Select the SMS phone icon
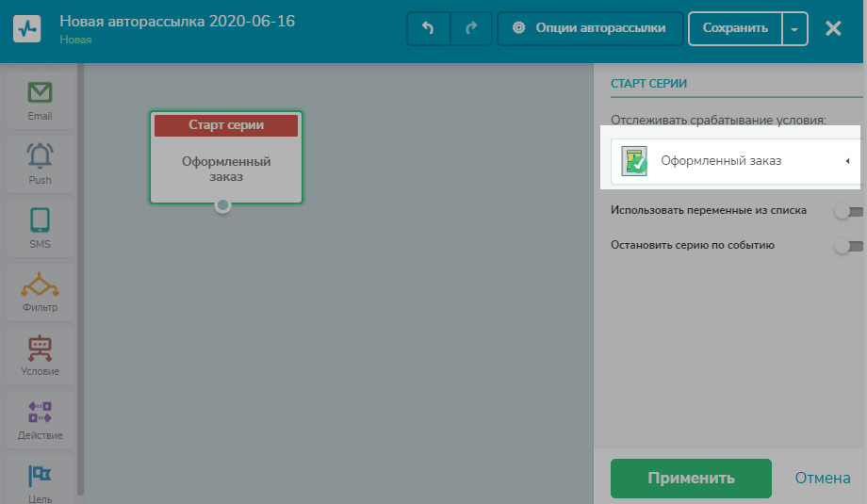The image size is (867, 504). [x=40, y=219]
